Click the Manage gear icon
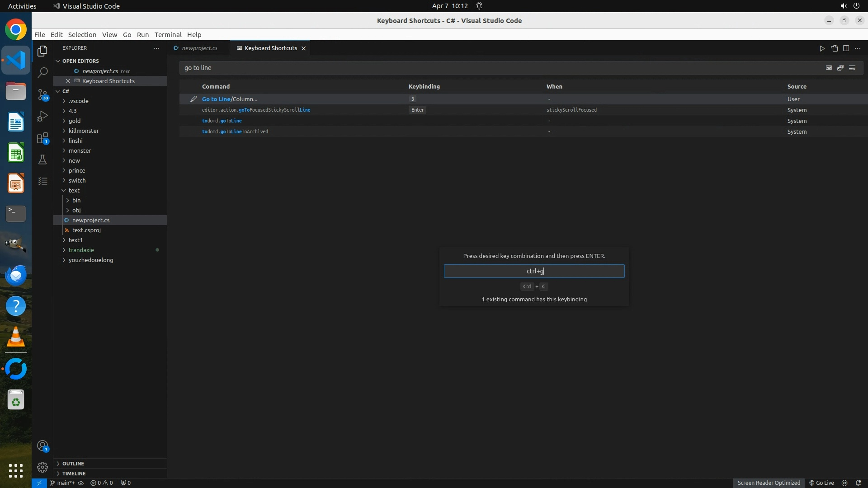 42,467
